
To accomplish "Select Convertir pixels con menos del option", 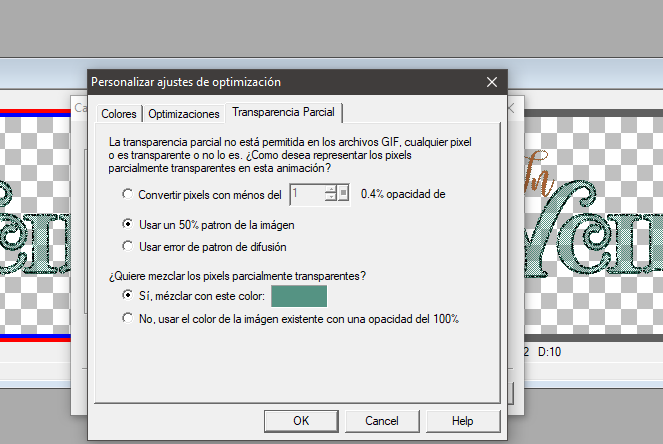I will (127, 194).
